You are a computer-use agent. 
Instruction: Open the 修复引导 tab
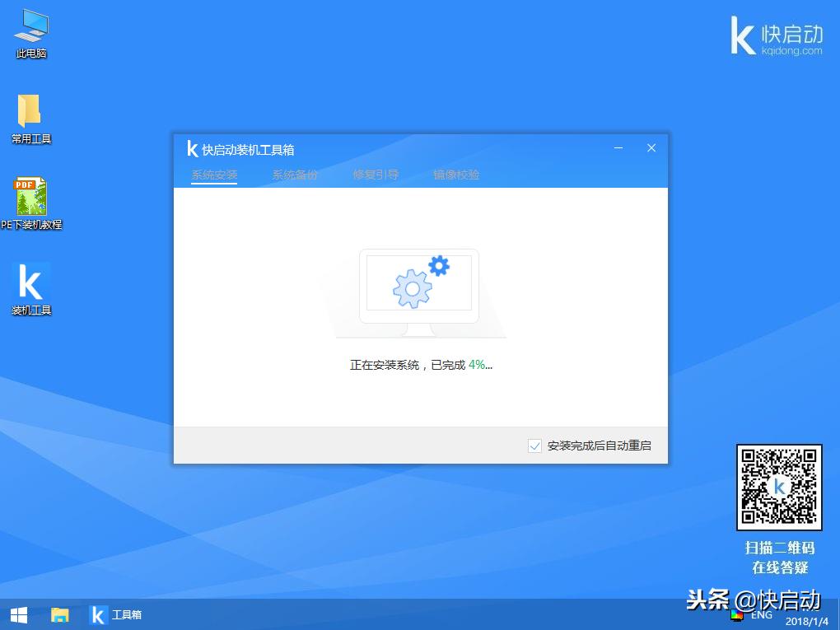pyautogui.click(x=376, y=175)
